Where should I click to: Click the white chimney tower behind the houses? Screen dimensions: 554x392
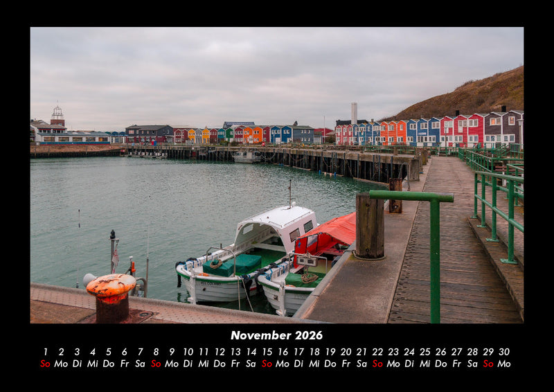pyautogui.click(x=354, y=112)
